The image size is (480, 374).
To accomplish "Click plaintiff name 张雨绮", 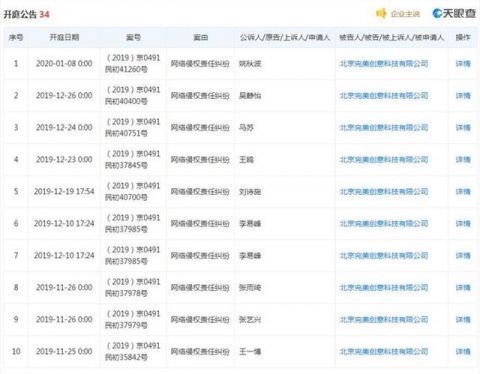I will (x=250, y=288).
